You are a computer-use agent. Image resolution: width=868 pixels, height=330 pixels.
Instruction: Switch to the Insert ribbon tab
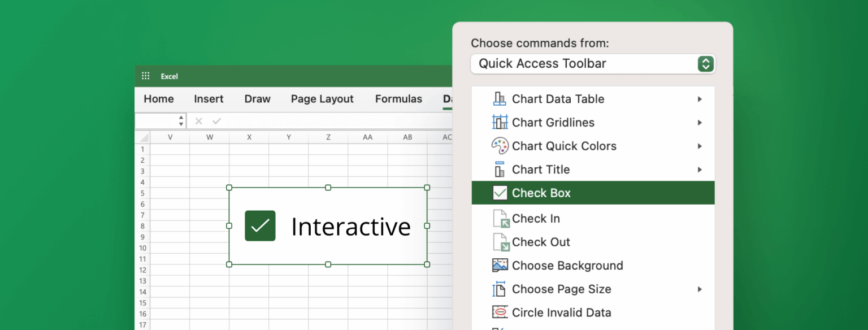(x=209, y=99)
